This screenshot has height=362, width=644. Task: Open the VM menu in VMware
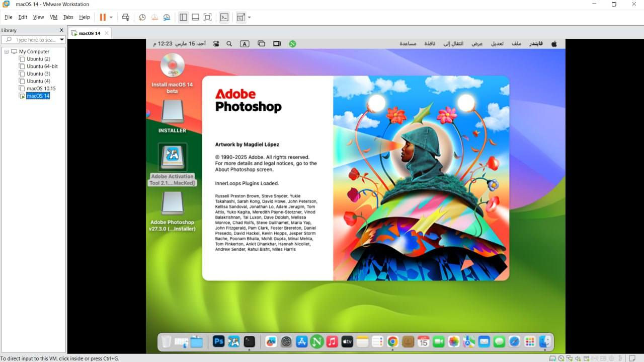[x=53, y=17]
